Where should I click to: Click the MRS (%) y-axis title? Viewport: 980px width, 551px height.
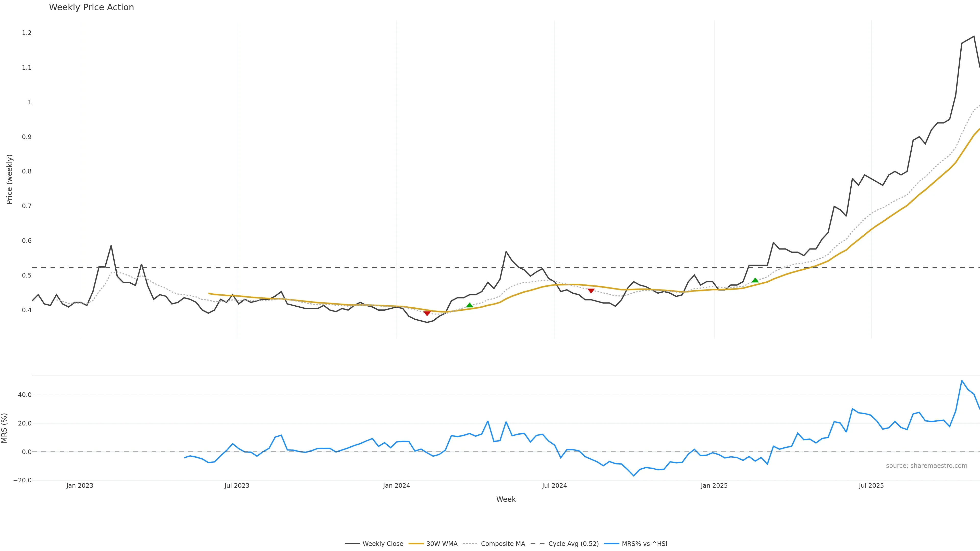[4, 428]
